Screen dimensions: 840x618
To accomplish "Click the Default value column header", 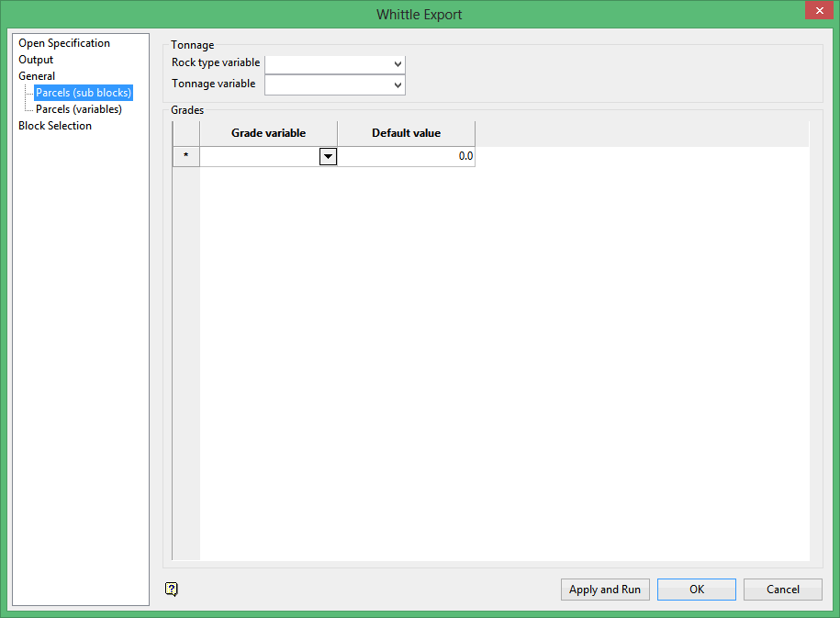I will 406,133.
